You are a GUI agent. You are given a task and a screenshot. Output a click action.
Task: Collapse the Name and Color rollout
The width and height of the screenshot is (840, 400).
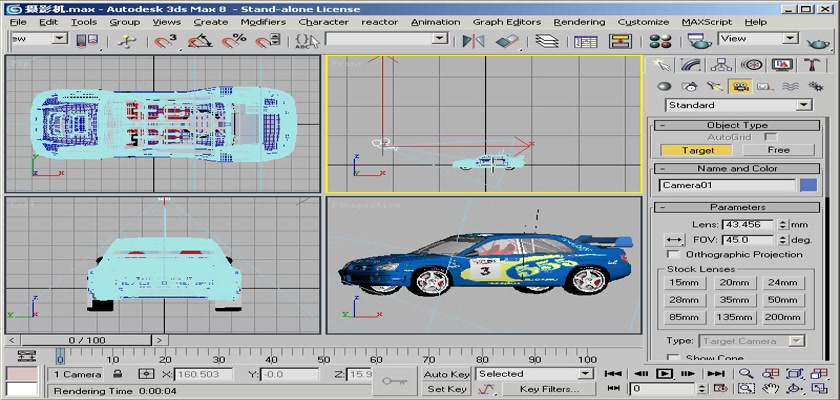coord(737,168)
